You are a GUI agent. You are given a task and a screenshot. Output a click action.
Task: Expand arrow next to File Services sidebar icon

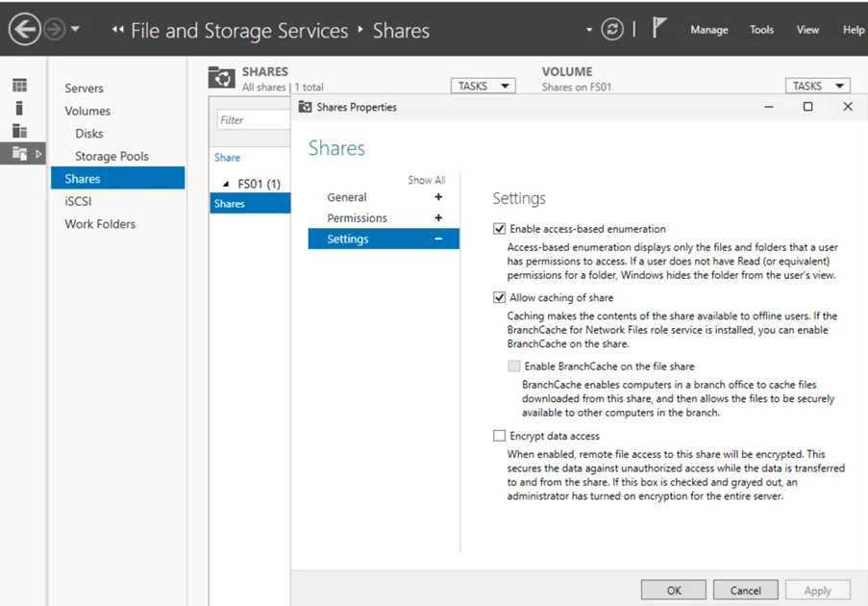click(x=38, y=154)
